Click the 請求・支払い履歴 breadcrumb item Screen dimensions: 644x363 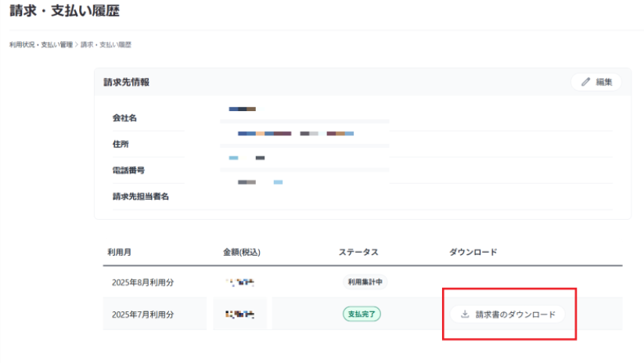(x=106, y=45)
